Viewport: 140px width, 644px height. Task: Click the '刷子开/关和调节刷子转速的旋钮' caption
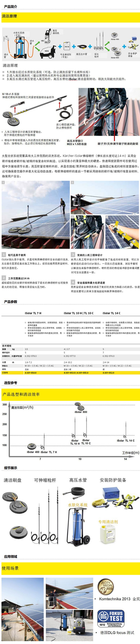(118, 144)
